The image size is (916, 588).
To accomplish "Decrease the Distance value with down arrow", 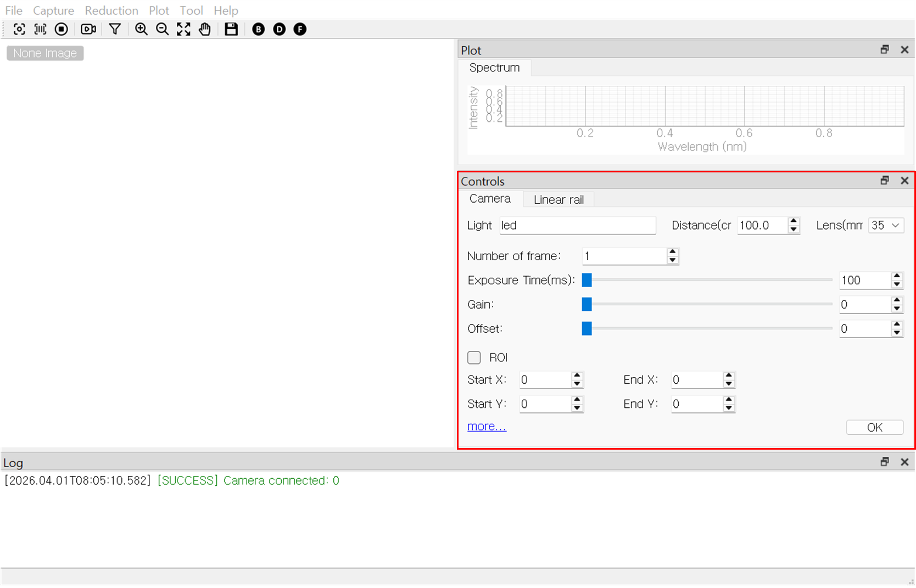I will pos(794,229).
